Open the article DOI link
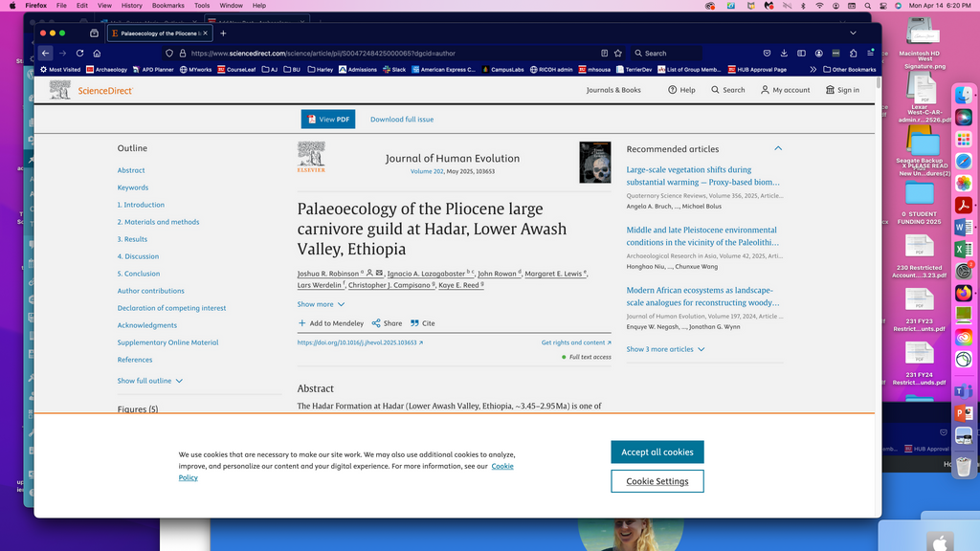The width and height of the screenshot is (980, 551). point(360,342)
